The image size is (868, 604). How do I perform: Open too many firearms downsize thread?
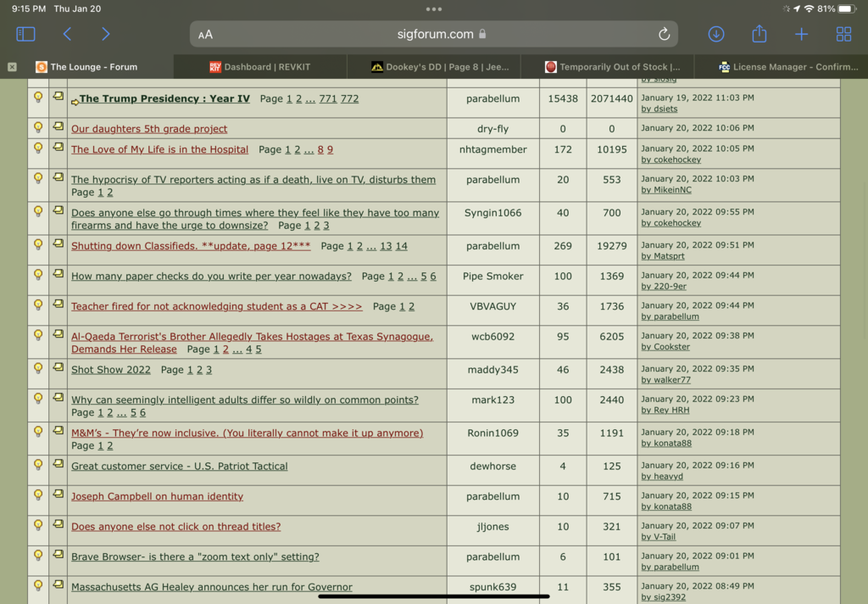pyautogui.click(x=254, y=219)
